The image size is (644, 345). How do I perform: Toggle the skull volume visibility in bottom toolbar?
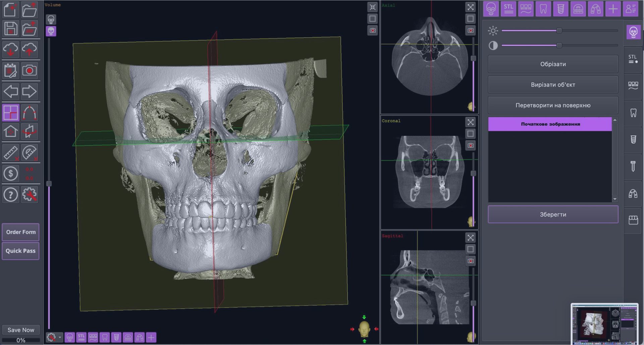pos(70,337)
